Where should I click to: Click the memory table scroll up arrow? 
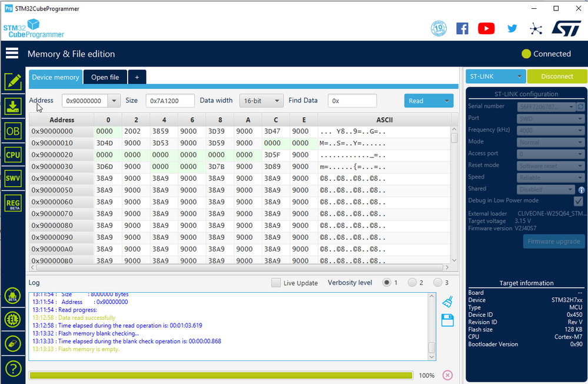click(x=454, y=129)
